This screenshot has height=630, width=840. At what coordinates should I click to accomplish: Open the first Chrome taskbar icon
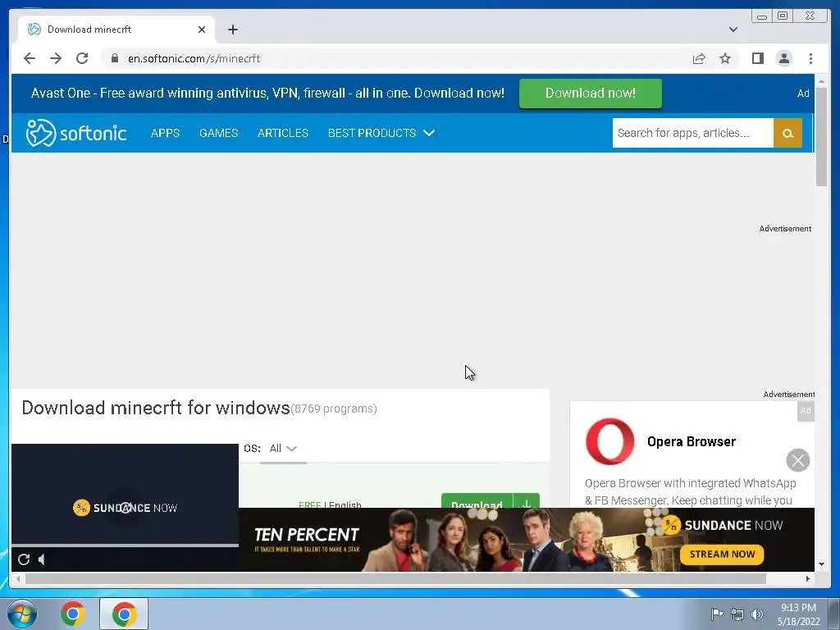[73, 614]
